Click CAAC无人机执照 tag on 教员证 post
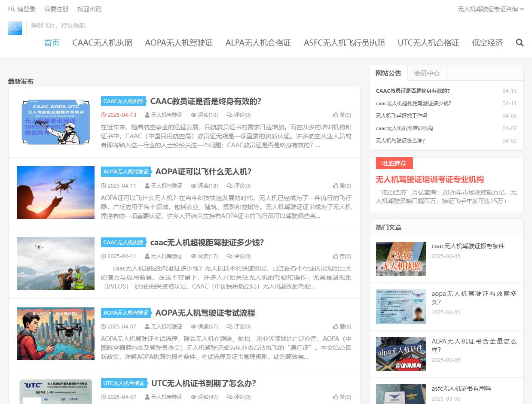Viewport: 532px width, 404px height. tap(123, 101)
